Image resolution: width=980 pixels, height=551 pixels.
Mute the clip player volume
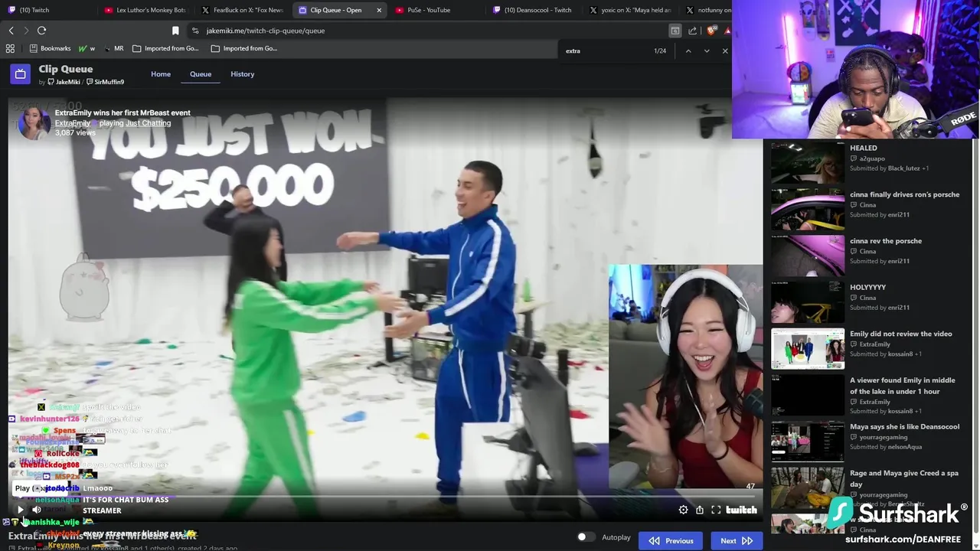pos(37,510)
